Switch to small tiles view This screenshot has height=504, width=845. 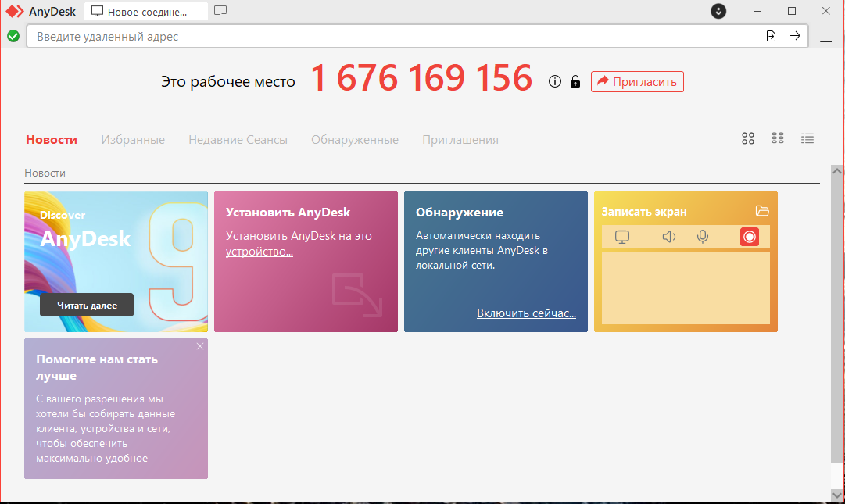(778, 138)
